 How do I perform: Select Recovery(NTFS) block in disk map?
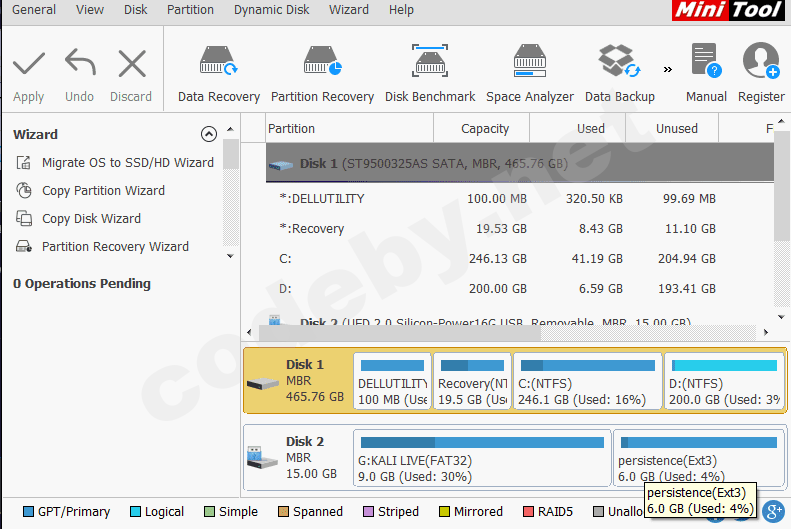coord(472,381)
